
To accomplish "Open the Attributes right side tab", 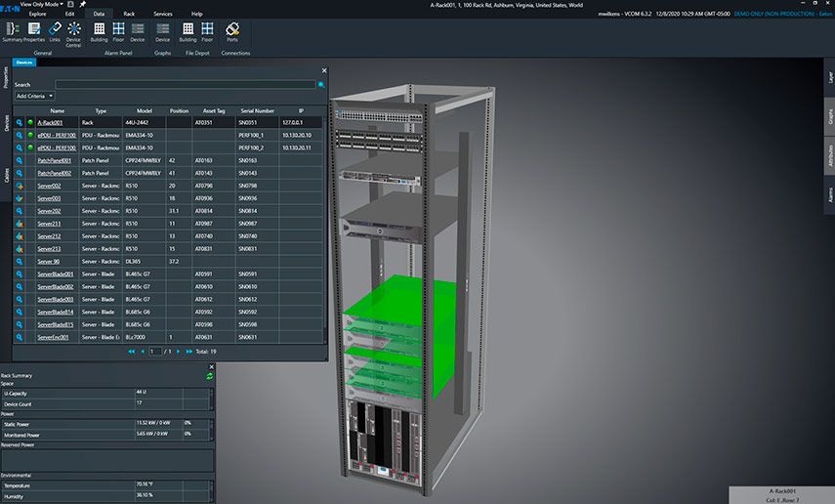I will click(830, 155).
